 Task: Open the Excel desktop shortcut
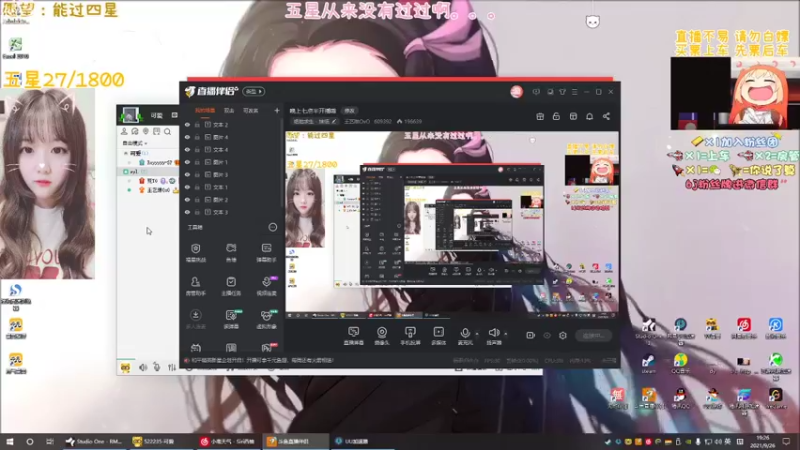(15, 48)
